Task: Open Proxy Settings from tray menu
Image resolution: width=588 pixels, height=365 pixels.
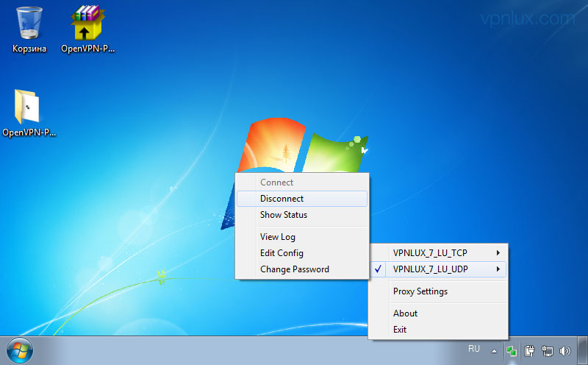Action: click(x=438, y=291)
